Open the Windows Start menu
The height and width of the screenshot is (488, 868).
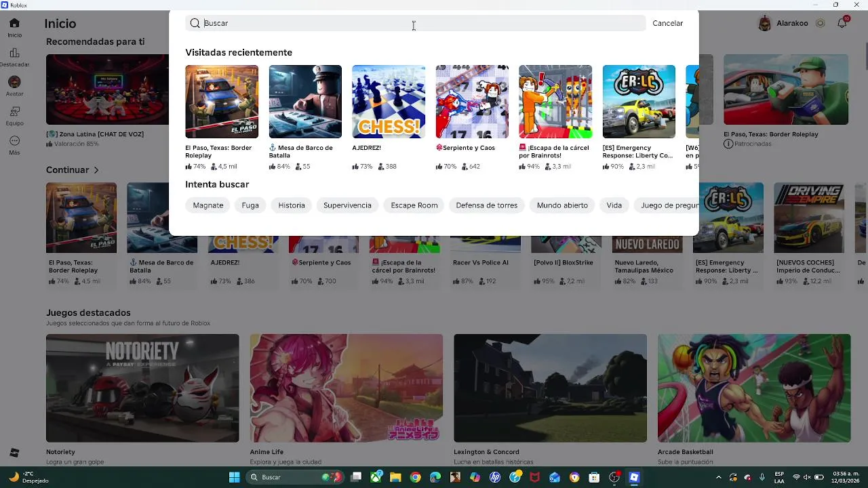coord(234,477)
